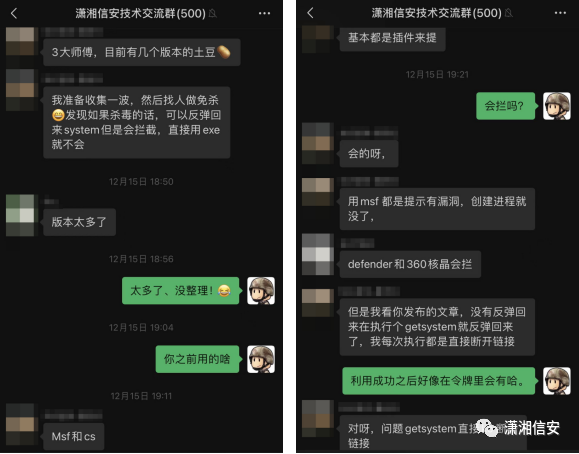Tap the left group title 潇湘信安技术交流群(500)
This screenshot has height=454, width=579.
(140, 13)
